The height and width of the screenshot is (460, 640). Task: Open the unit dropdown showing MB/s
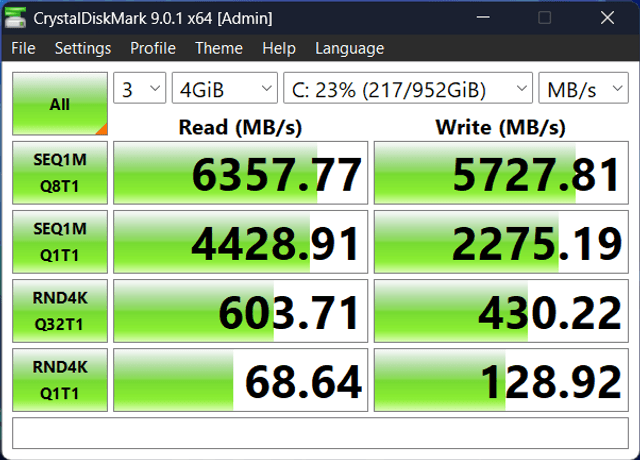[x=583, y=88]
